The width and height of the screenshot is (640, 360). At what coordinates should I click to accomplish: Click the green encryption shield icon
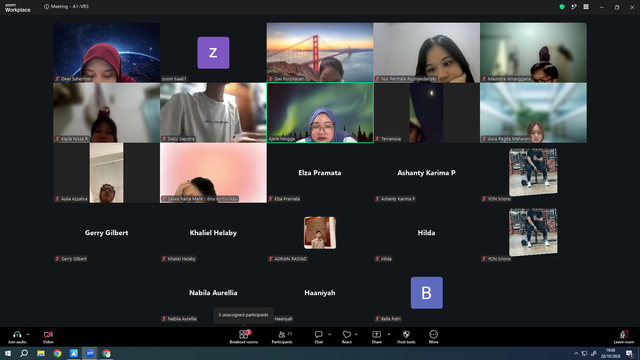click(x=562, y=7)
